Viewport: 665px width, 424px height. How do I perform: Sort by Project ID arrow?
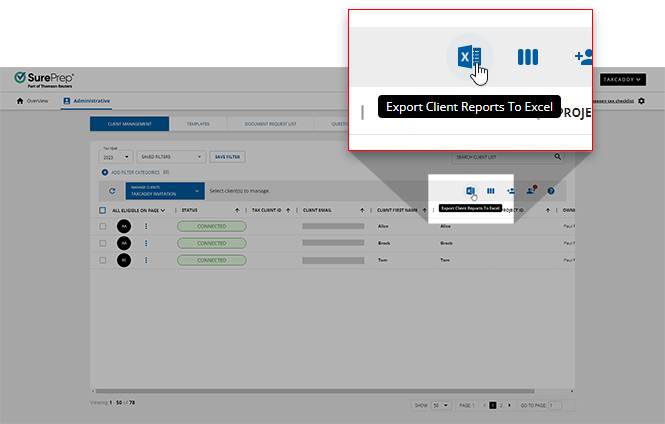pos(548,210)
